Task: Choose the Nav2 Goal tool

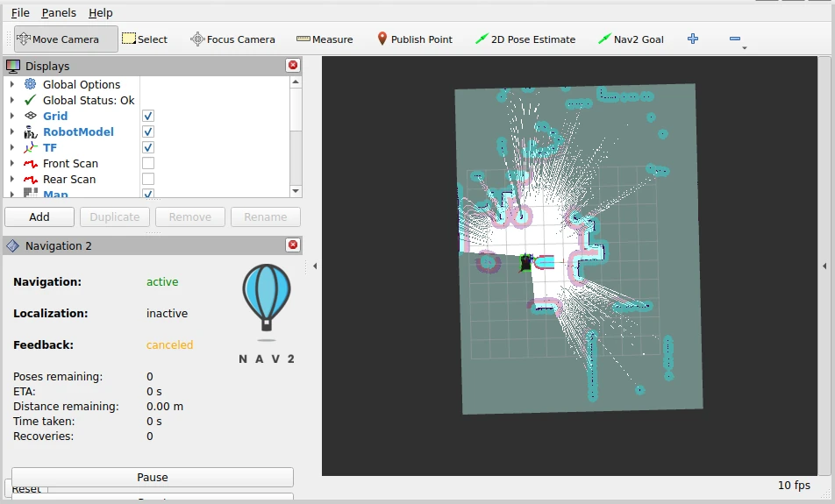Action: tap(631, 39)
